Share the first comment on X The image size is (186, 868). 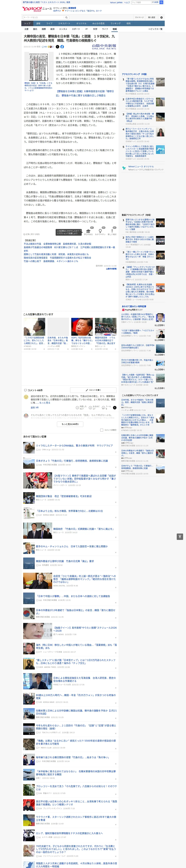tap(115, 408)
